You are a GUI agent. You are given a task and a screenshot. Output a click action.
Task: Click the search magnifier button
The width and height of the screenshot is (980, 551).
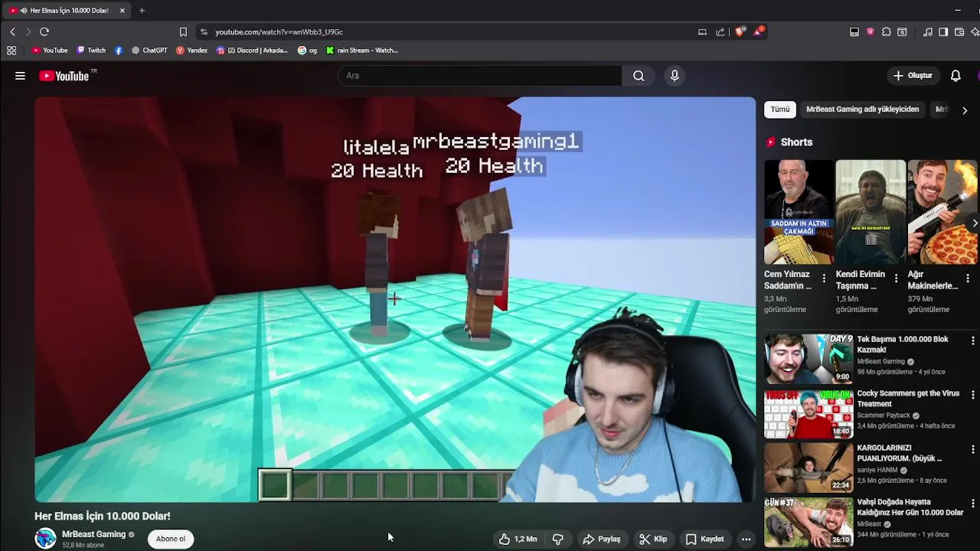(x=639, y=76)
